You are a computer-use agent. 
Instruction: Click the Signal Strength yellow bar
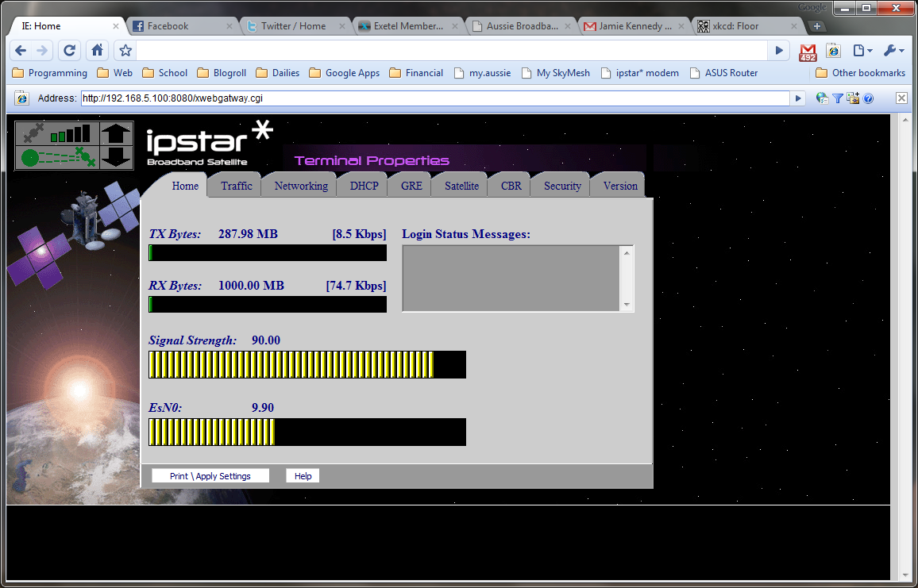coord(307,364)
